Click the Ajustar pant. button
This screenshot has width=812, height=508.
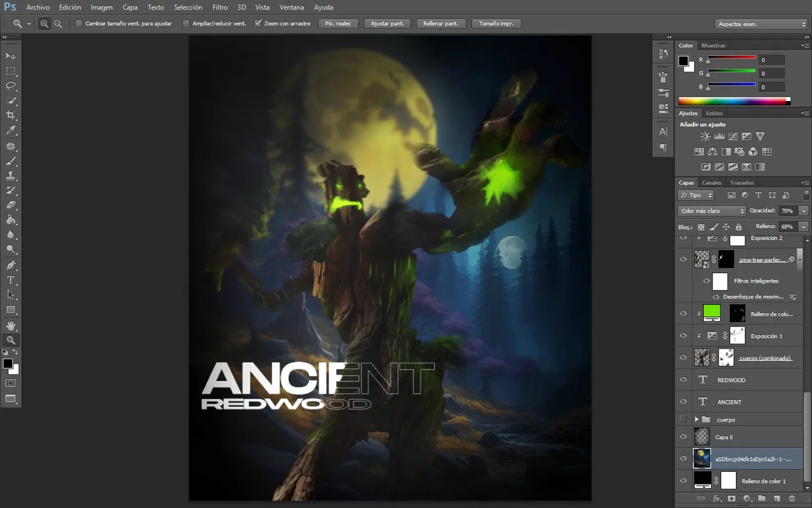[x=388, y=23]
